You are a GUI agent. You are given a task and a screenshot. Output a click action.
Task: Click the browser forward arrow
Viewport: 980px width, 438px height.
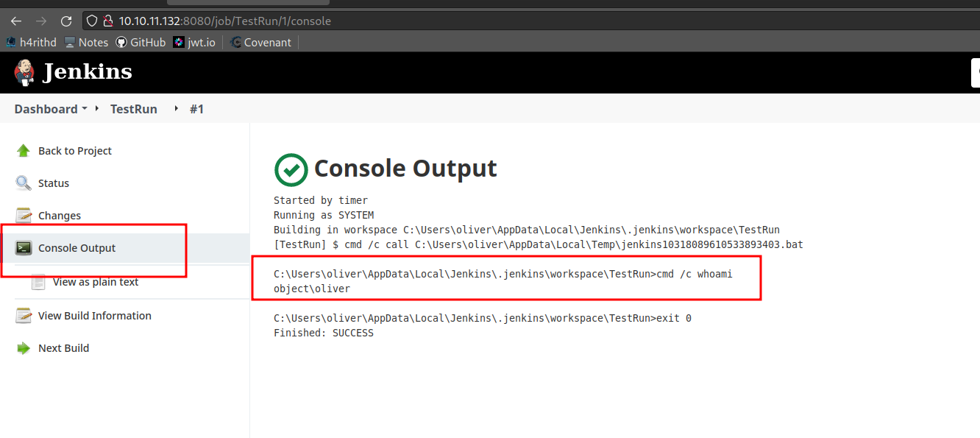41,21
